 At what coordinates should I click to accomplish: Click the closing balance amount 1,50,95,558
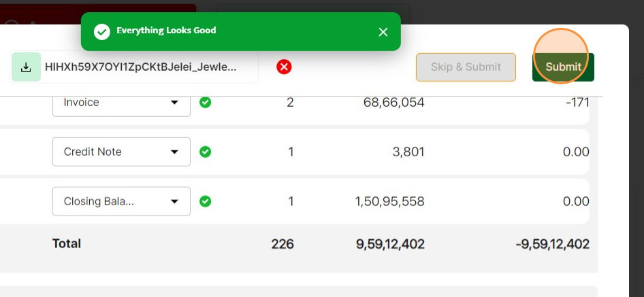coord(389,201)
